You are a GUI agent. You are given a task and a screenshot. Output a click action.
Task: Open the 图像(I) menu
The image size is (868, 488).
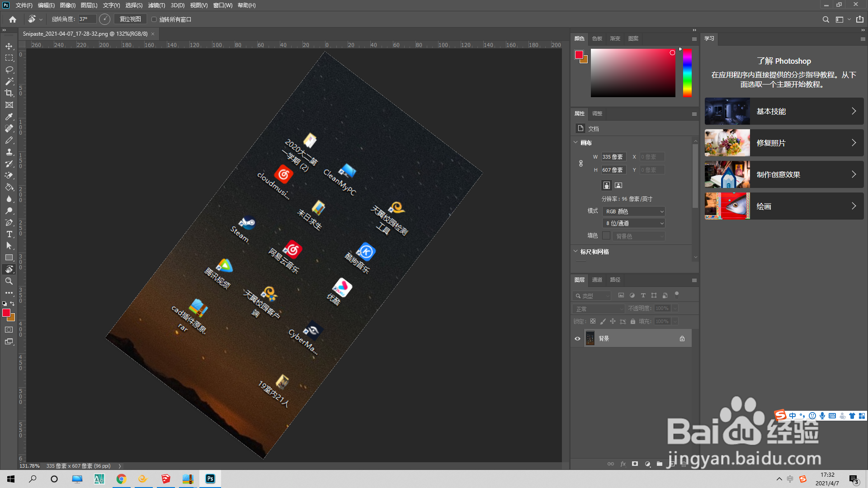coord(68,5)
